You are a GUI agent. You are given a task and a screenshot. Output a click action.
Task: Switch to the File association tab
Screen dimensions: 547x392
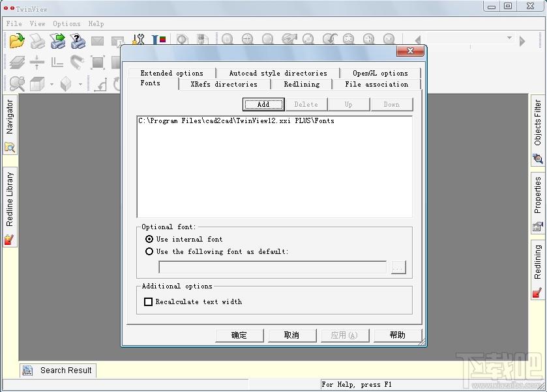coord(377,84)
